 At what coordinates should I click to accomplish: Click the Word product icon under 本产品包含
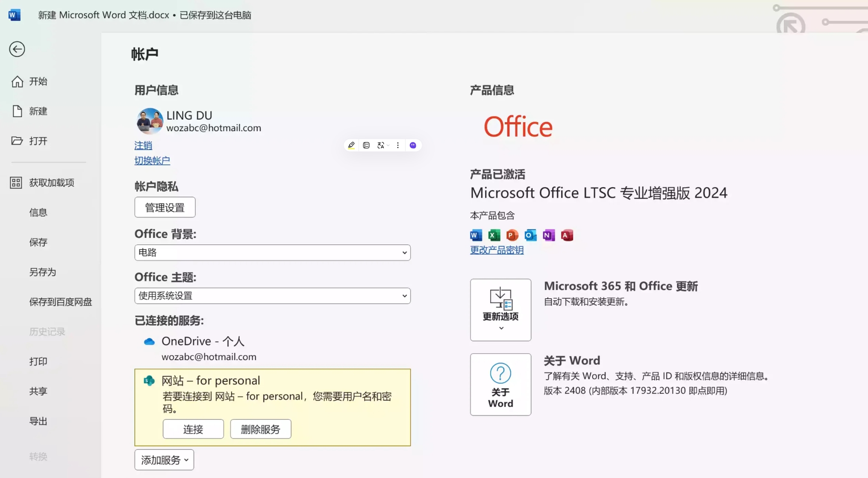coord(476,235)
